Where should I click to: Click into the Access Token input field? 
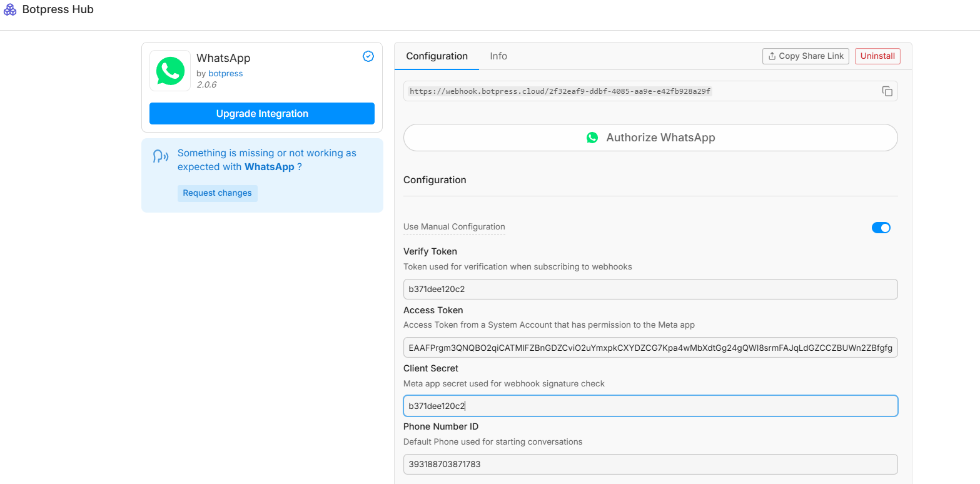tap(650, 347)
